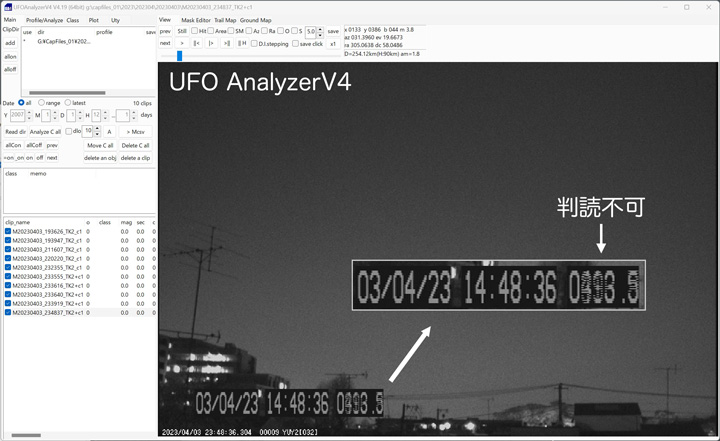Increase the 5.0 value with up arrow
The height and width of the screenshot is (441, 720).
(320, 29)
